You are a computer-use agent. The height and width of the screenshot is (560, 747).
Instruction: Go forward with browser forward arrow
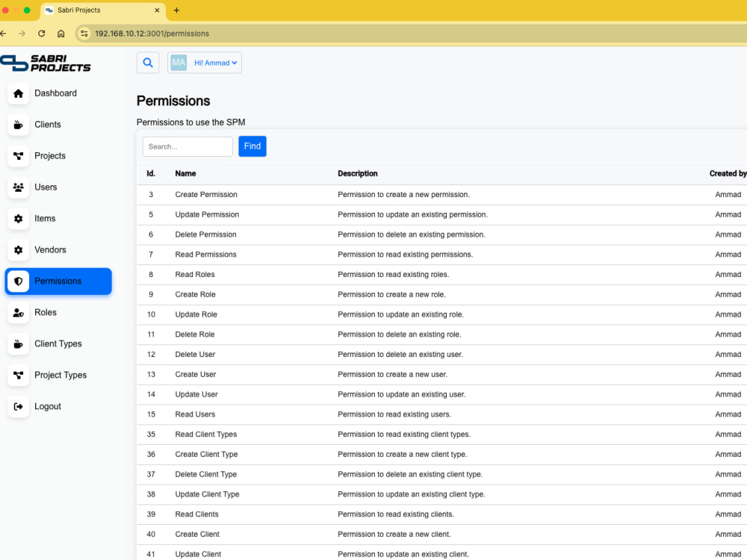(22, 34)
